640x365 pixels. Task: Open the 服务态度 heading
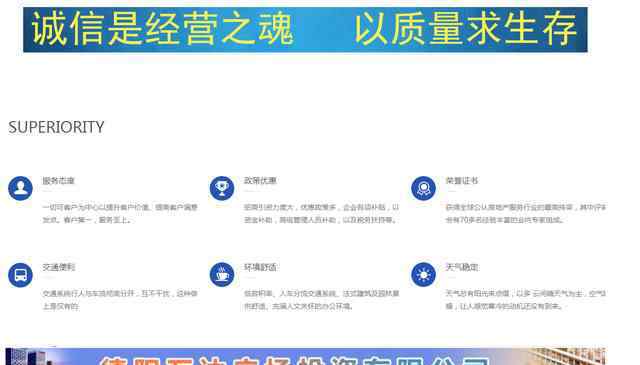tap(58, 181)
